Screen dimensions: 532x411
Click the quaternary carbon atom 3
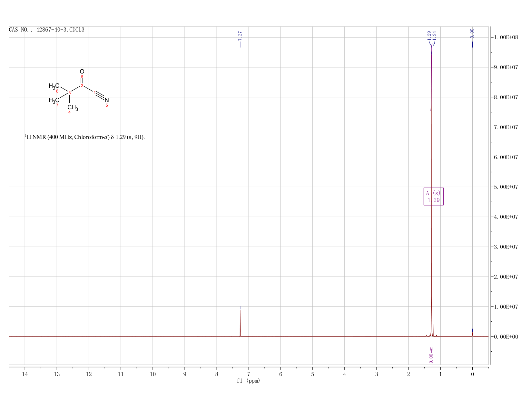[70, 93]
